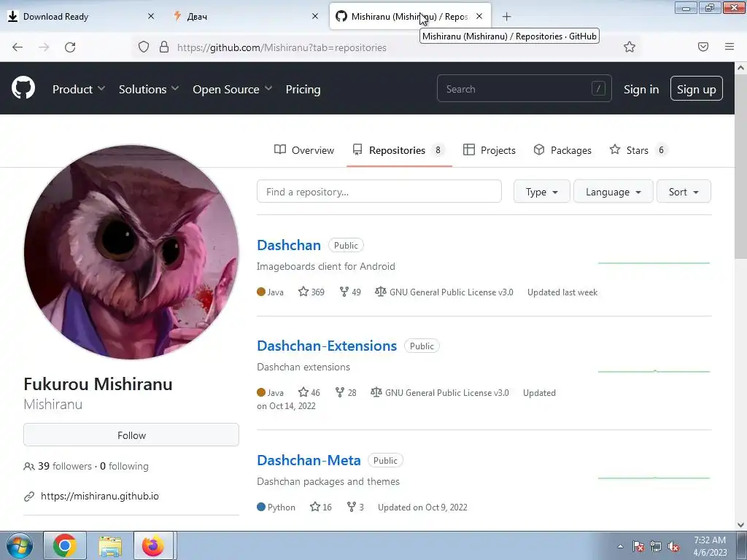The width and height of the screenshot is (747, 560).
Task: Open the Sort dropdown
Action: coord(684,192)
